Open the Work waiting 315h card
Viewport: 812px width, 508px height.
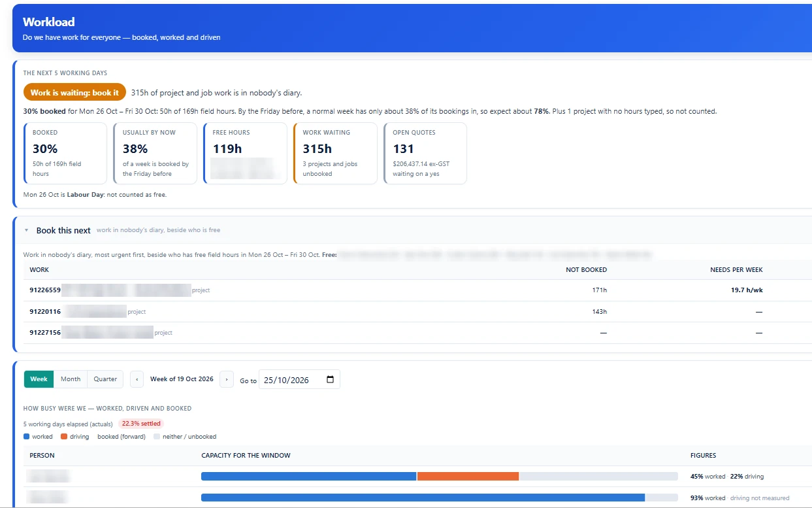(x=336, y=154)
